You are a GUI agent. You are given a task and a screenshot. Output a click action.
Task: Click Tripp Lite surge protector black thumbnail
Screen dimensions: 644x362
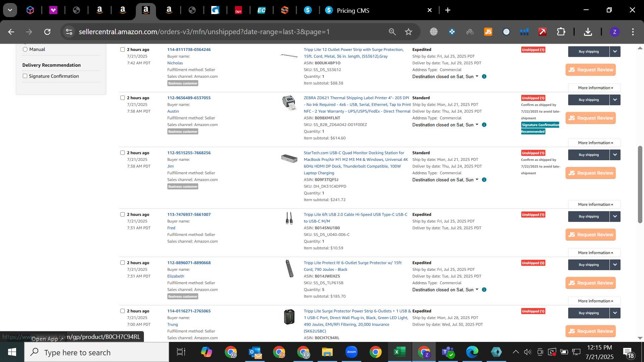289,268
